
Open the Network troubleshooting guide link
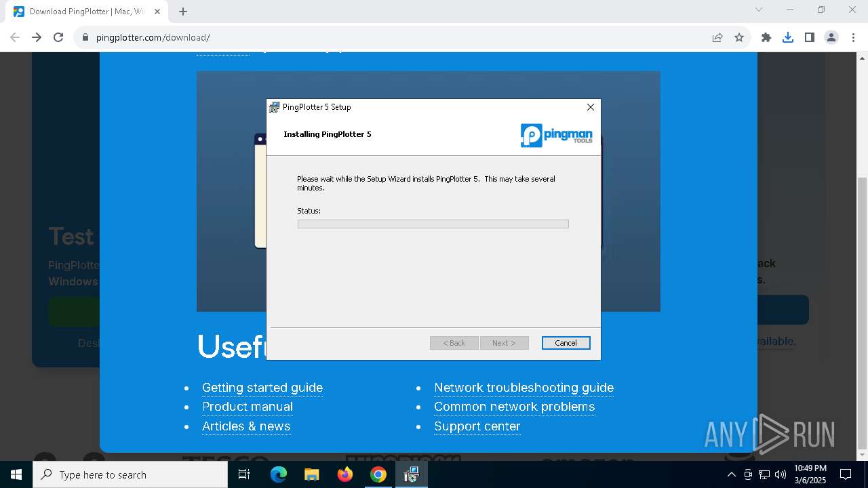[x=524, y=388]
